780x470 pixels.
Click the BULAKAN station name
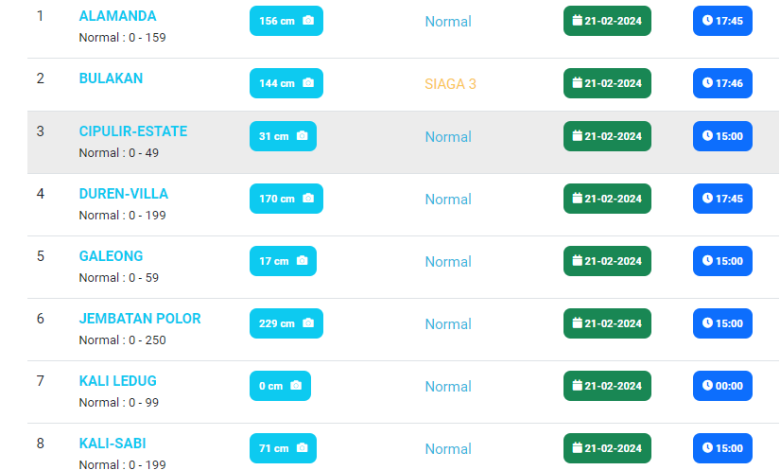point(111,78)
